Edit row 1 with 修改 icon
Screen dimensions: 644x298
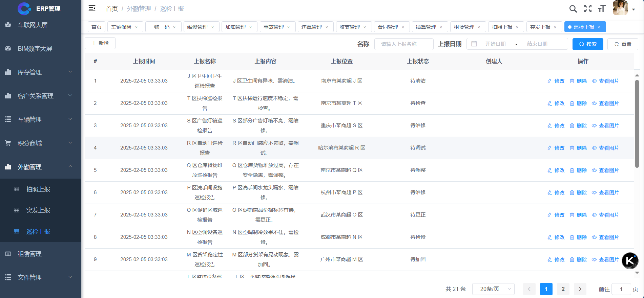click(556, 81)
